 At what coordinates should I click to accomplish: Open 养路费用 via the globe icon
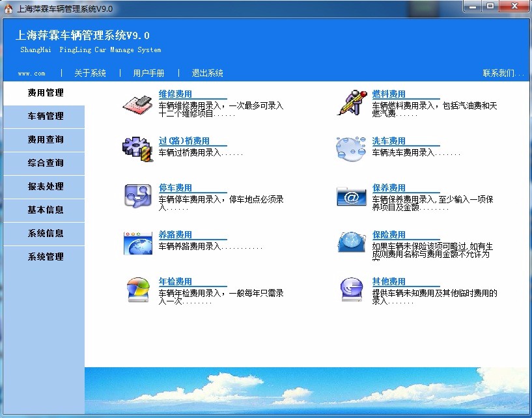(x=137, y=242)
